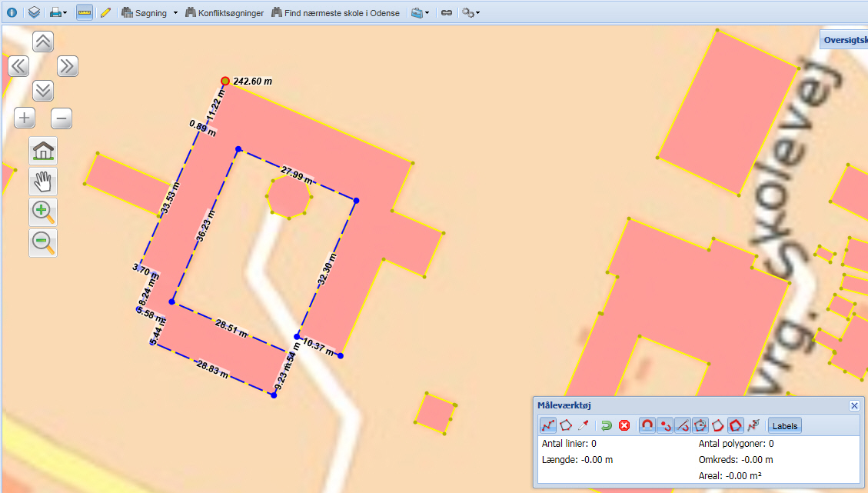868x493 pixels.
Task: Select the hand pan tool
Action: [x=43, y=182]
